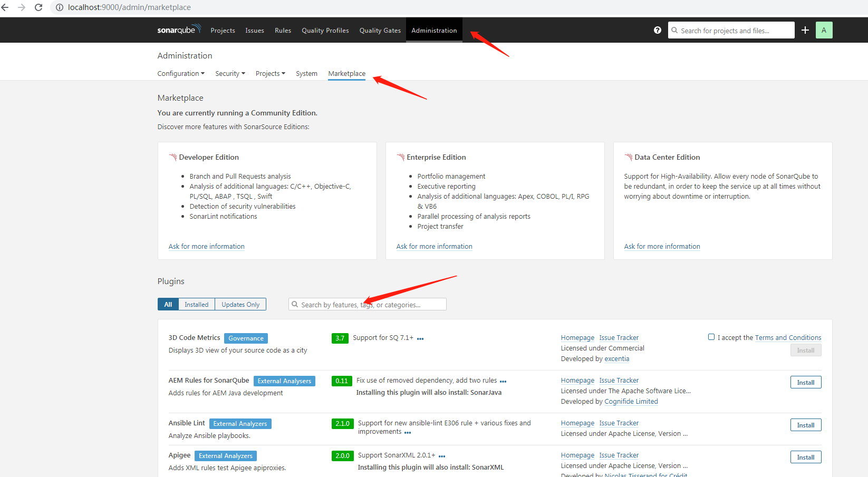
Task: Click External Analysers tag on AEM Rules
Action: [x=284, y=381]
